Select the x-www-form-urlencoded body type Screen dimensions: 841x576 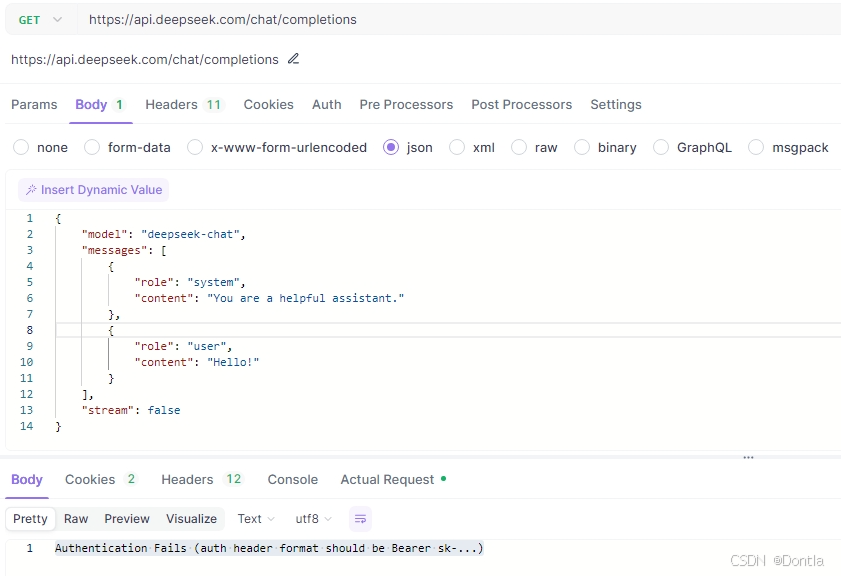tap(277, 147)
